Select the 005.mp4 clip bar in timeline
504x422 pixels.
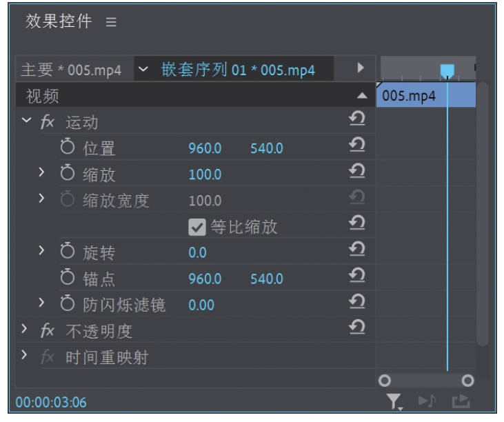tap(426, 95)
